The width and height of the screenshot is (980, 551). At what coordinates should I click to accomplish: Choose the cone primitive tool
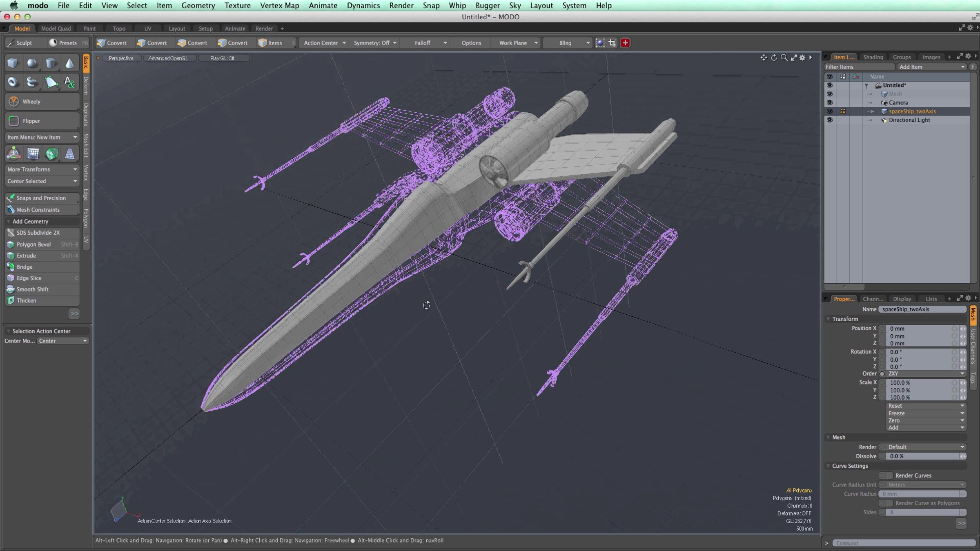pos(70,63)
